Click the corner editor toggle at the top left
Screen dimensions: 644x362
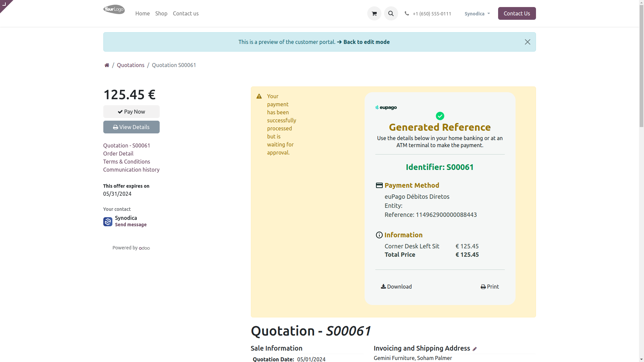pos(5,4)
